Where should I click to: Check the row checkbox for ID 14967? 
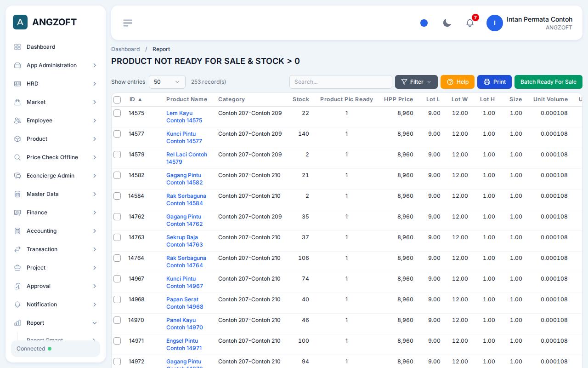[x=117, y=279]
